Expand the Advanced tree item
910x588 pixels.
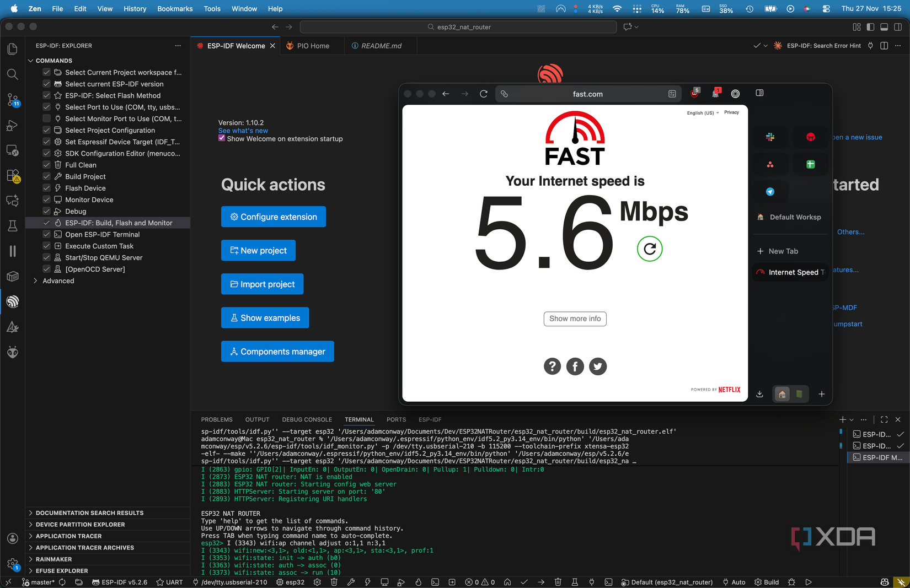(x=36, y=280)
